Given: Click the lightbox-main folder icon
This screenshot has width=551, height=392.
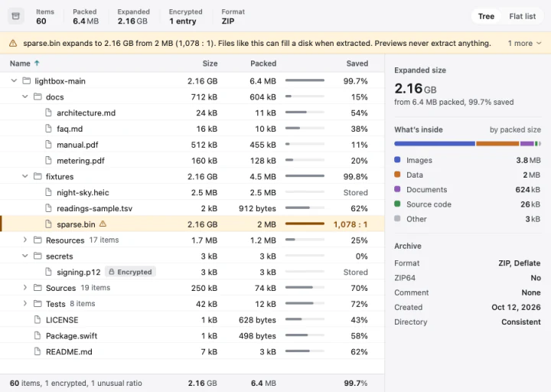Looking at the screenshot, I should (26, 81).
